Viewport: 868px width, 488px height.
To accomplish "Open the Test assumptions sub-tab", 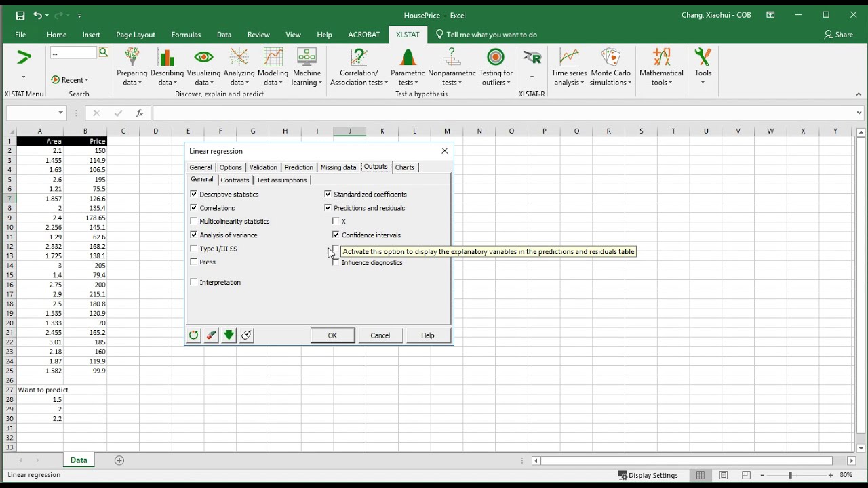I will pos(281,180).
